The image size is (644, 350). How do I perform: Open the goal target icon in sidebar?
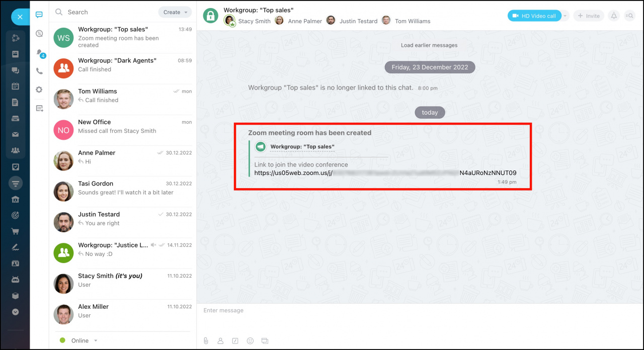(16, 215)
